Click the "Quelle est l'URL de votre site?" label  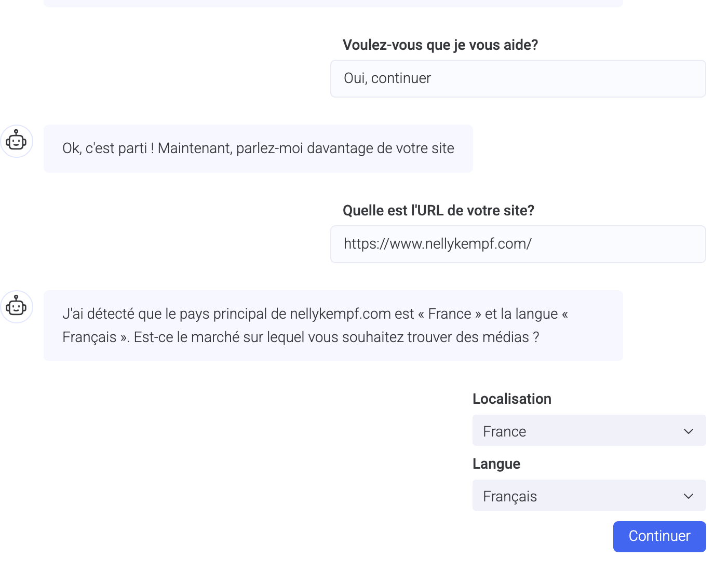pos(438,211)
